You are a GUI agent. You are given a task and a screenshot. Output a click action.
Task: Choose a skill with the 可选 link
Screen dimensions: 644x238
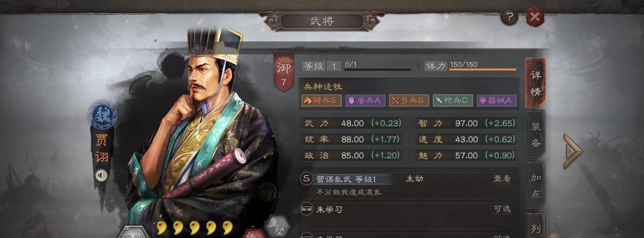pos(502,209)
